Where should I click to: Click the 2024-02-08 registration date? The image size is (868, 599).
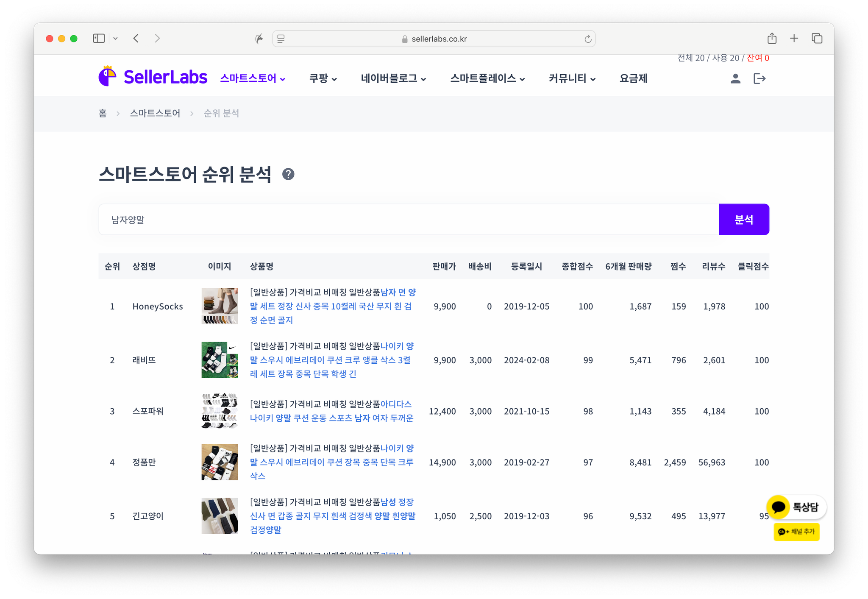click(526, 360)
